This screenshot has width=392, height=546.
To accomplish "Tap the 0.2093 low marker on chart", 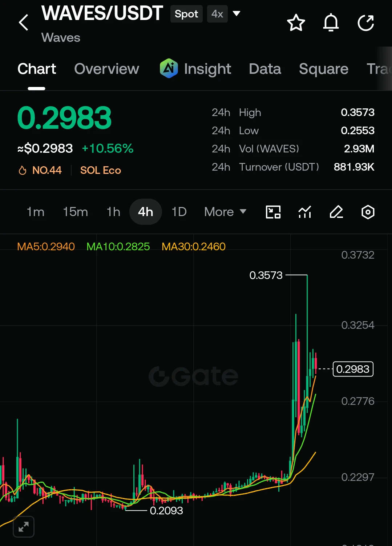I will [x=166, y=511].
